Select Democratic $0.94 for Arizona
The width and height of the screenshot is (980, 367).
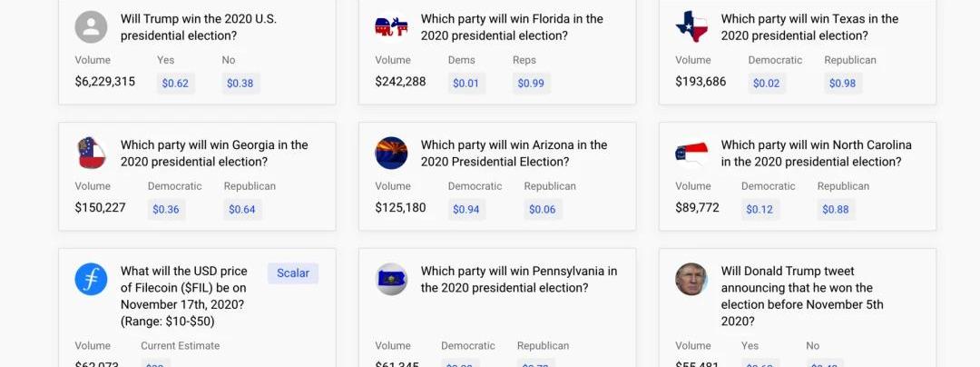point(466,210)
